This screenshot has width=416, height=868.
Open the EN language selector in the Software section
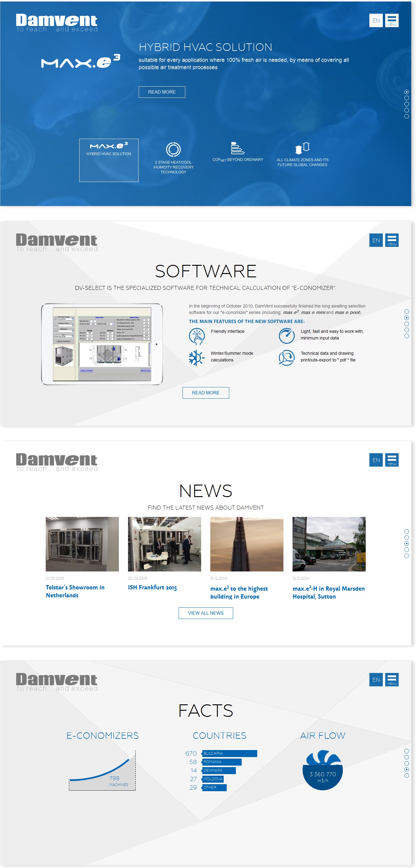[376, 240]
